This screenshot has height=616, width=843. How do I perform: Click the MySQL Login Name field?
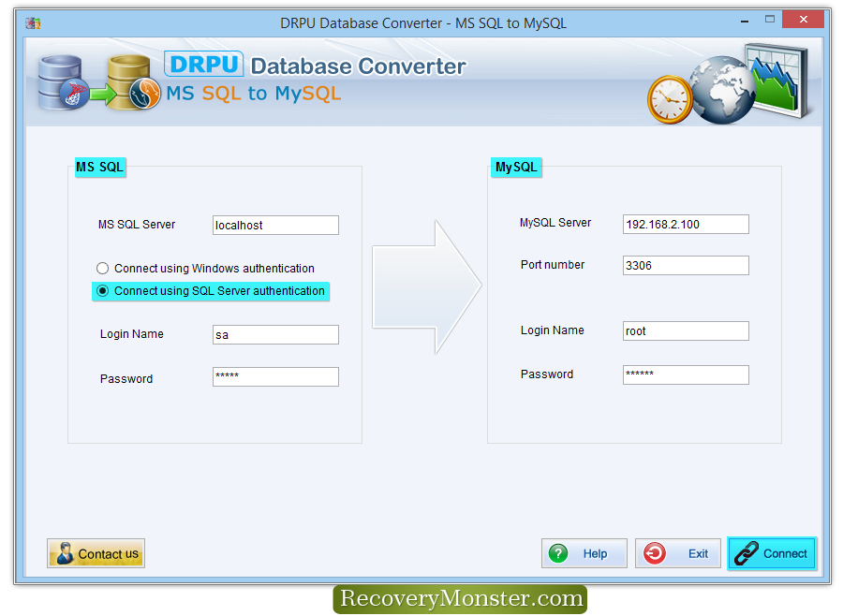click(686, 330)
